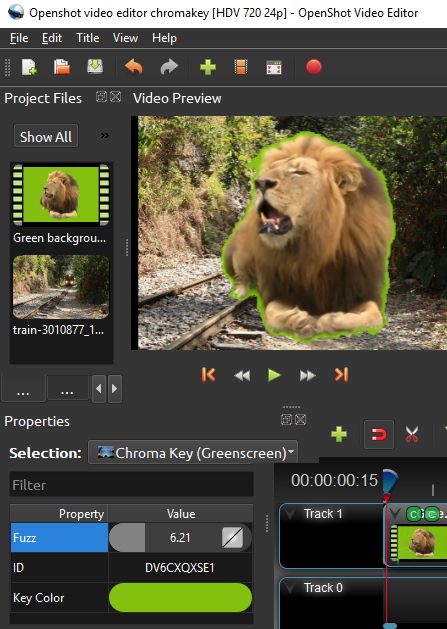The width and height of the screenshot is (447, 629).
Task: Click the Property column header
Action: pyautogui.click(x=59, y=513)
